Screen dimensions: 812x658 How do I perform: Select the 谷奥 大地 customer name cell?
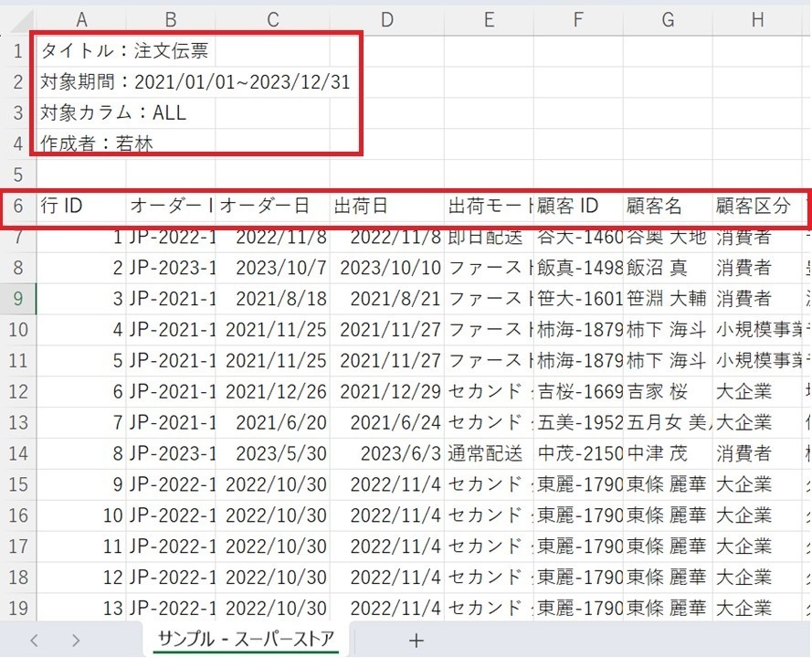click(x=668, y=238)
